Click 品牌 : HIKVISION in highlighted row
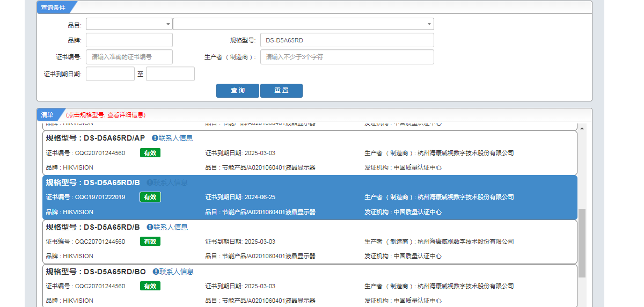Screen dimensions: 644x307 [x=70, y=212]
